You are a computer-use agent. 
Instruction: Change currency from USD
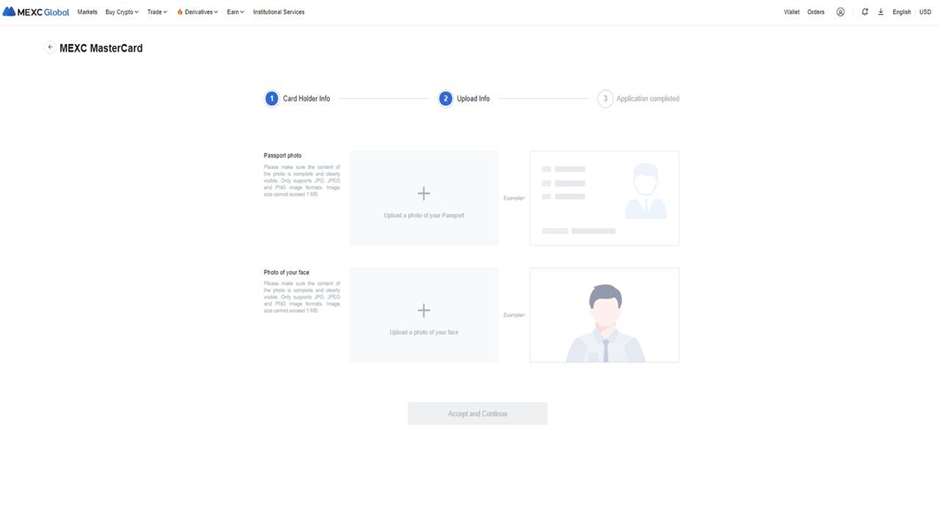tap(925, 12)
